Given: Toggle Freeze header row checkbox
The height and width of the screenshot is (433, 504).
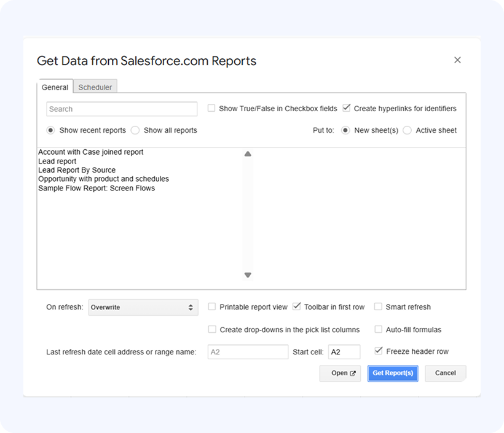Looking at the screenshot, I should tap(379, 351).
